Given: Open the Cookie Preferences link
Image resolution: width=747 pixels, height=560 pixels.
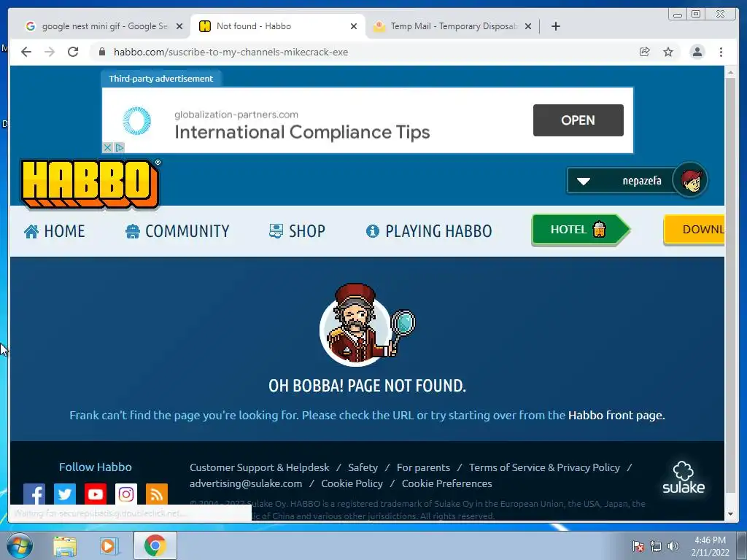Looking at the screenshot, I should 447,484.
